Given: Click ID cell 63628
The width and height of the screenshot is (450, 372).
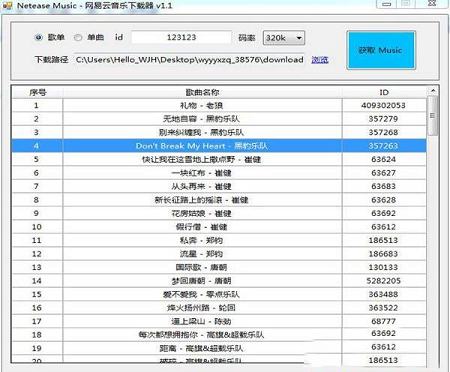Looking at the screenshot, I should tap(384, 200).
